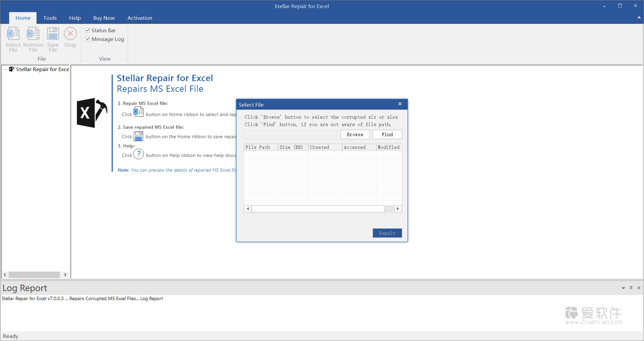Collapse the ribbon using the top-right chevron

point(638,17)
